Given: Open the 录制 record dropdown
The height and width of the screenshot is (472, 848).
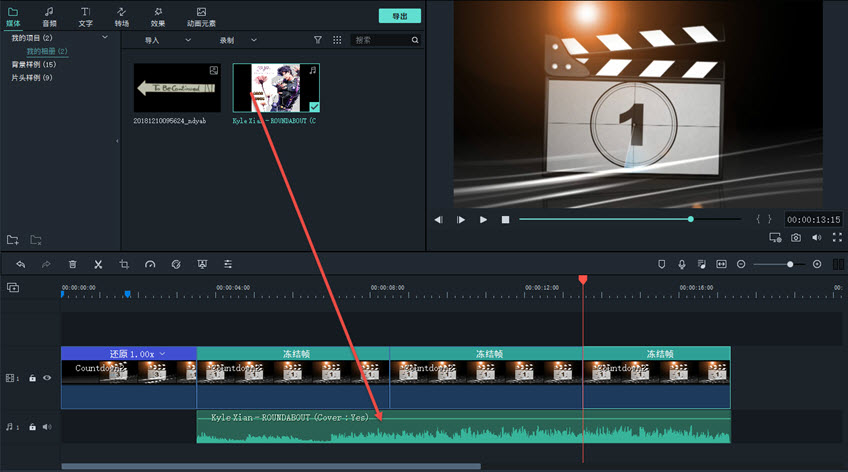Looking at the screenshot, I should pos(239,40).
